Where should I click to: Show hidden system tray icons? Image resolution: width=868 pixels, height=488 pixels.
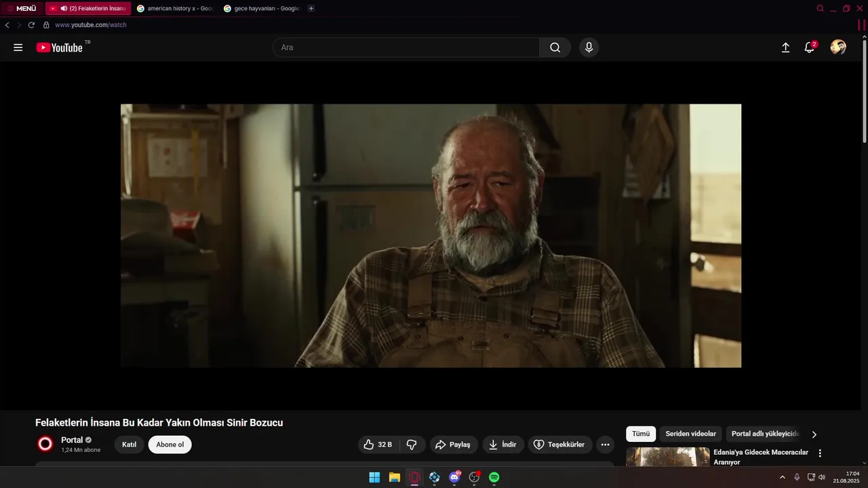(783, 477)
